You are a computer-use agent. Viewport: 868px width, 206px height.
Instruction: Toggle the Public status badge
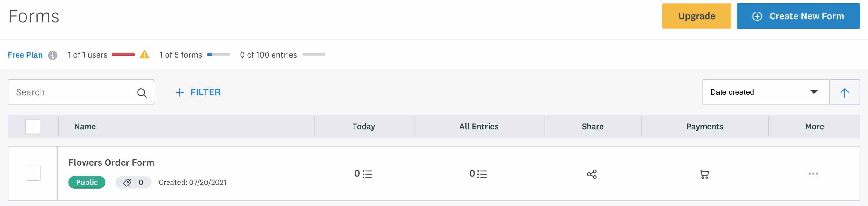(x=86, y=182)
